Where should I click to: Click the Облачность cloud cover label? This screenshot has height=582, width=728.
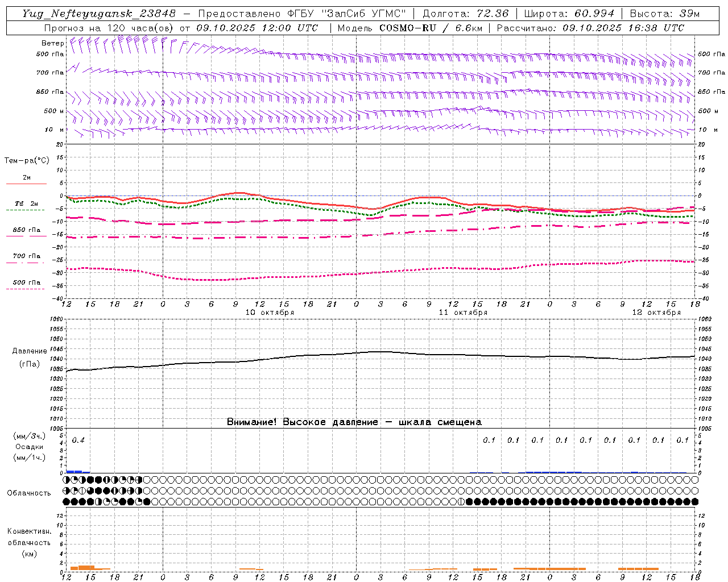tap(29, 493)
